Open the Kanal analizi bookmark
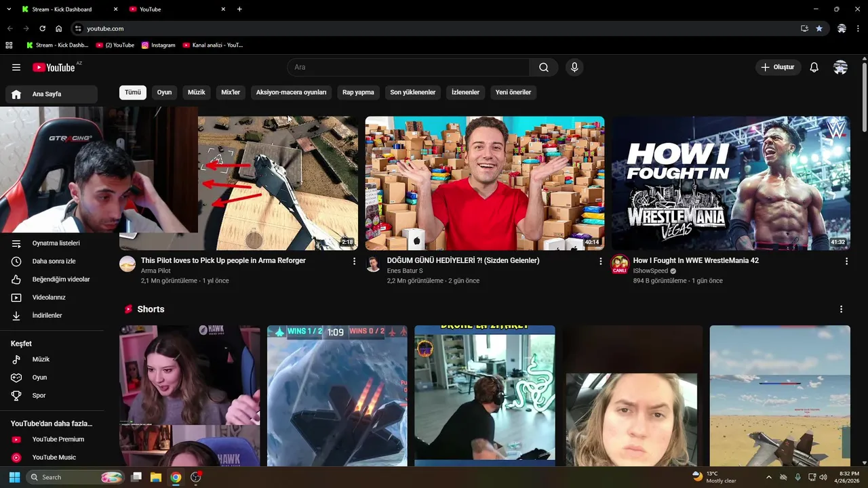The image size is (868, 488). (x=213, y=45)
